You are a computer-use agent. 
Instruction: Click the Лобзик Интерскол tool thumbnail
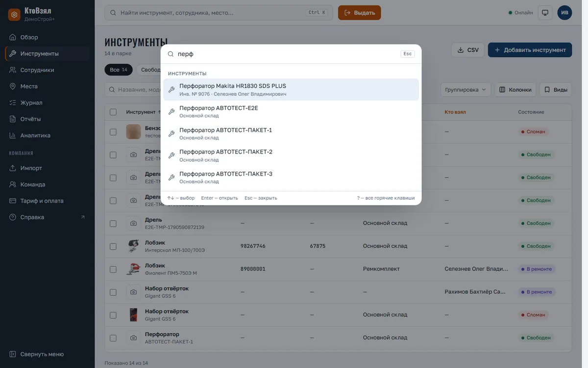(133, 246)
